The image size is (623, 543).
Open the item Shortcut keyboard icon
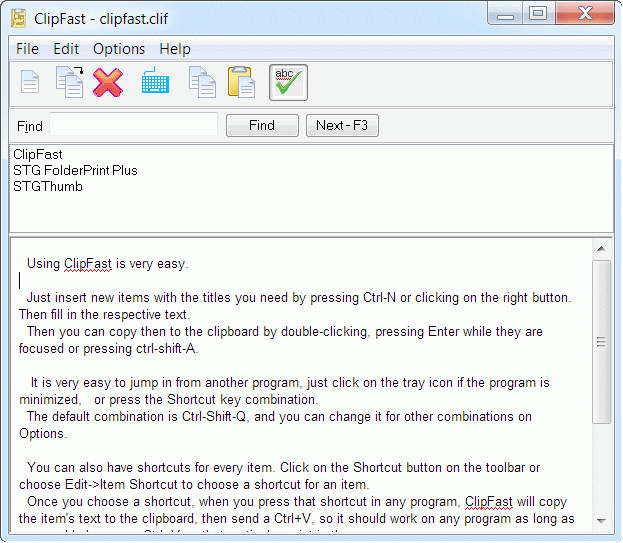[x=155, y=81]
